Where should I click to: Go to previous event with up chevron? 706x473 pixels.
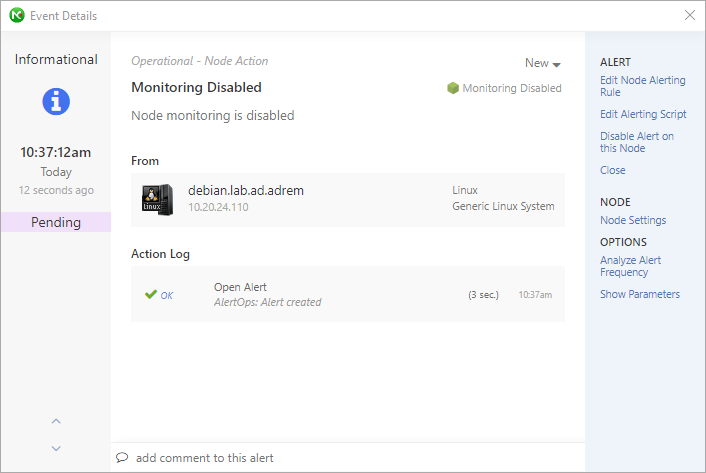tap(56, 421)
